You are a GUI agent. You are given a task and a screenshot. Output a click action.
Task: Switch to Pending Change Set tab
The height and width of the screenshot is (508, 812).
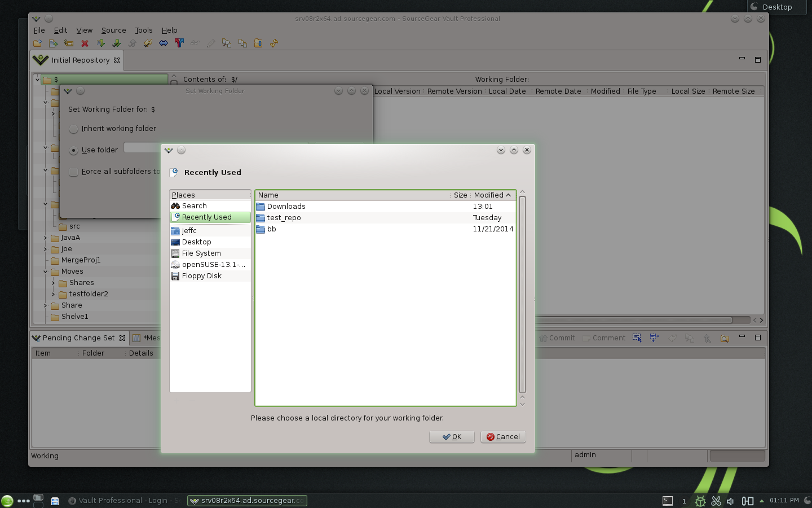[x=79, y=338]
